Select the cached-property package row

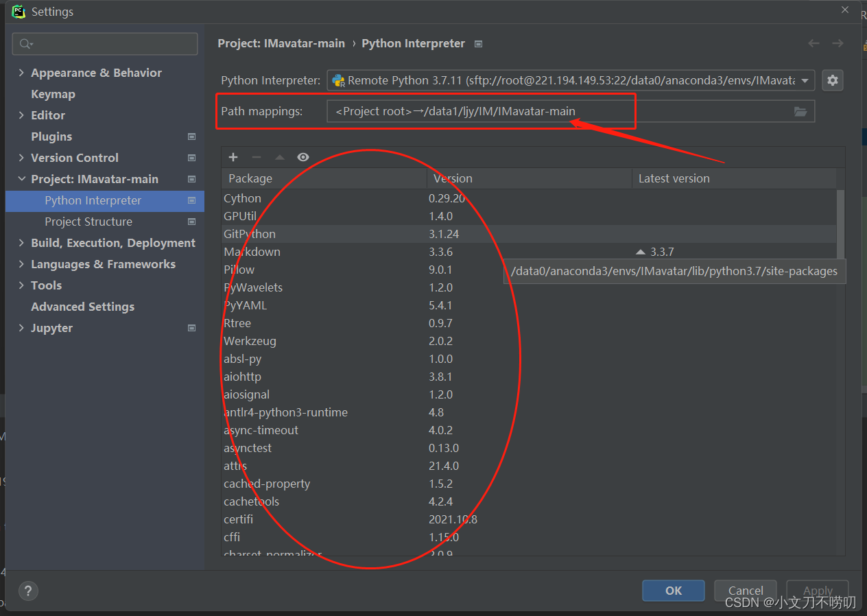529,484
